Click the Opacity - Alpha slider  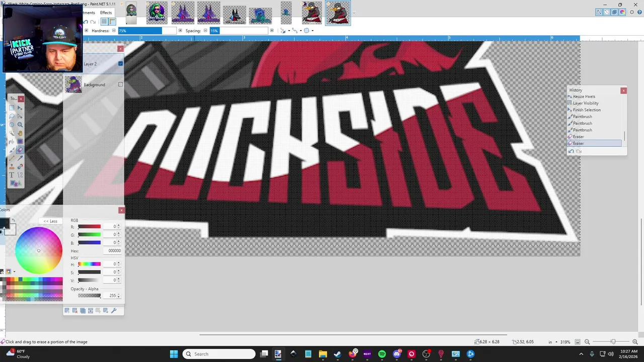(x=89, y=296)
